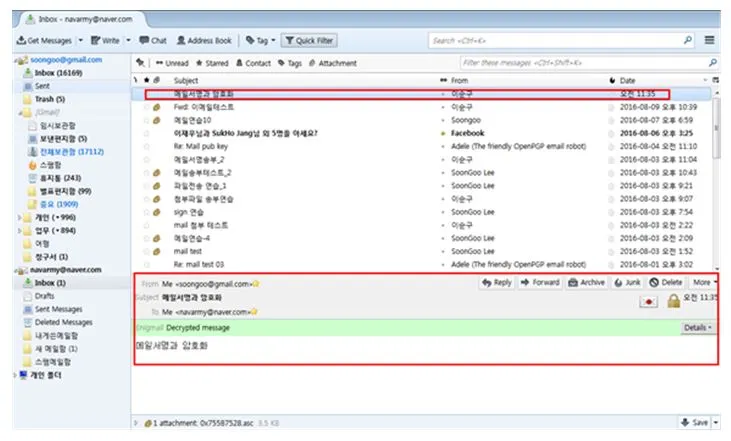Select the Facebook message row
The image size is (731, 441).
pos(422,133)
